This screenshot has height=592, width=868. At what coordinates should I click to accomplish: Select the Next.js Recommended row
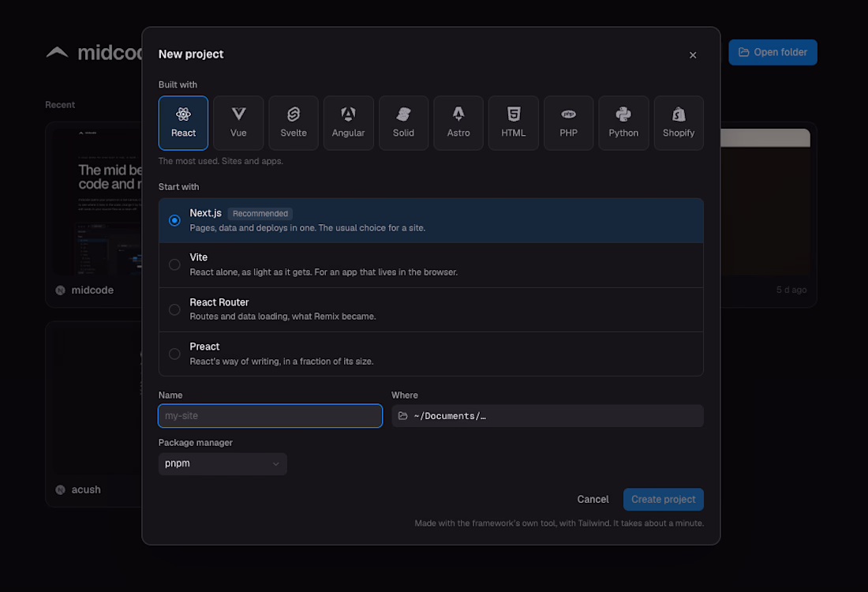click(x=431, y=220)
